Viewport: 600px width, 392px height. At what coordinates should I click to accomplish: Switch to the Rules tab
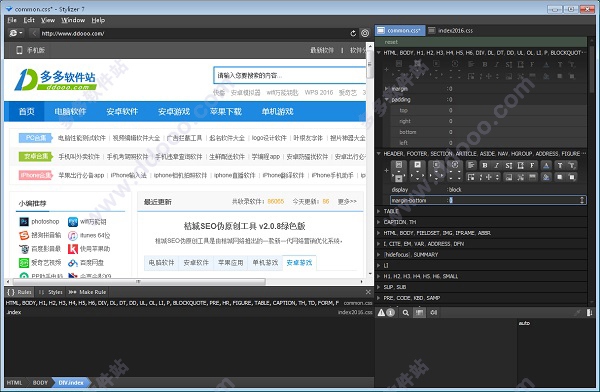pos(20,292)
